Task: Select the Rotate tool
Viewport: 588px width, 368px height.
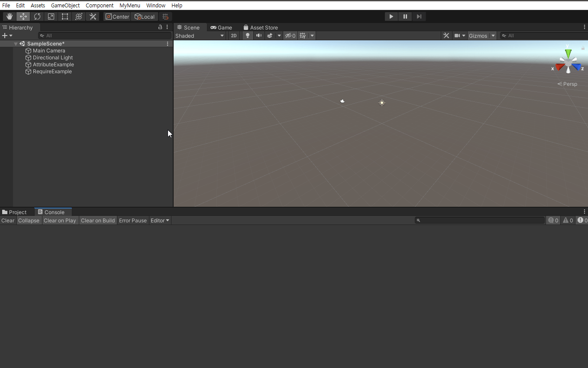Action: (37, 16)
